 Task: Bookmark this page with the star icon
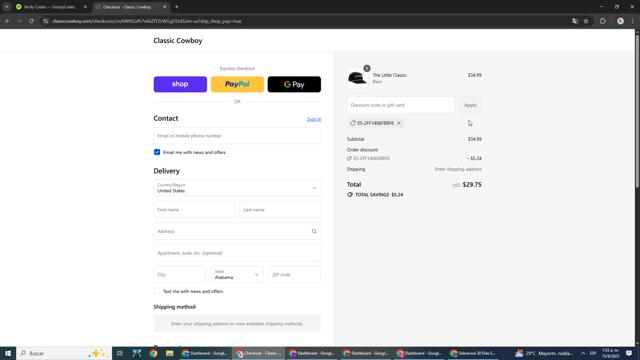586,21
